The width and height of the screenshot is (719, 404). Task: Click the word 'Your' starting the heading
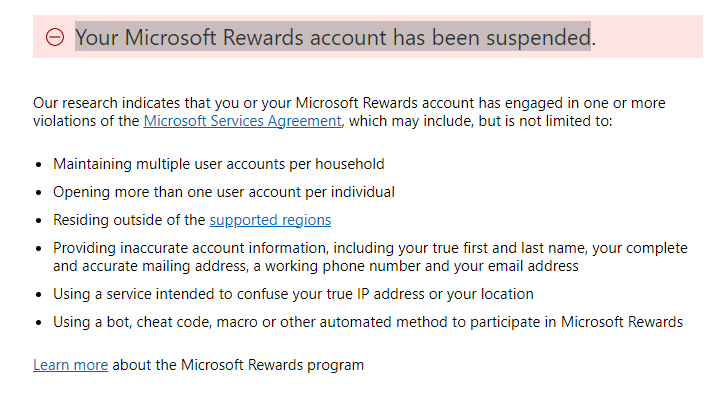[x=98, y=38]
